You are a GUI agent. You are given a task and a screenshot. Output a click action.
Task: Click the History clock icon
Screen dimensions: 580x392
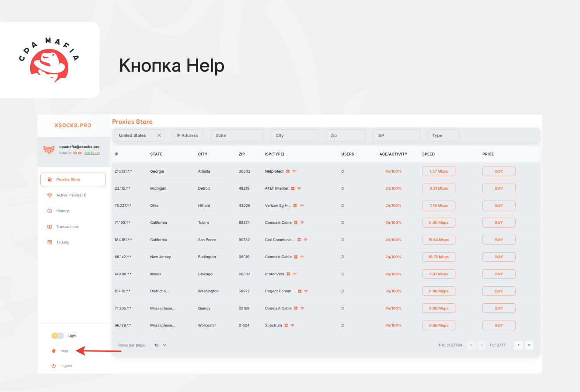tap(49, 211)
